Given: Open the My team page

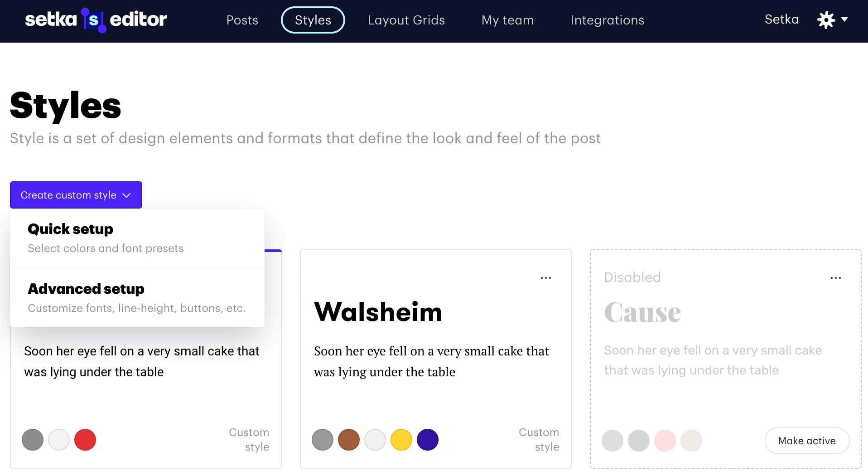Looking at the screenshot, I should click(x=507, y=20).
